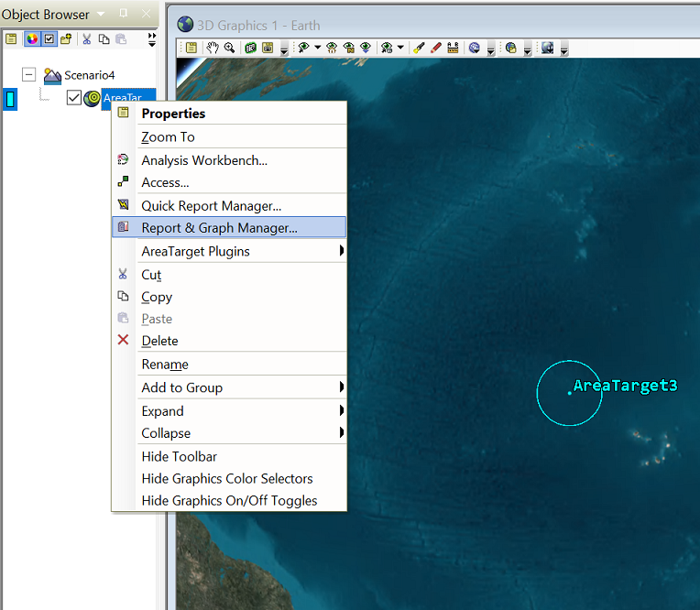Image resolution: width=700 pixels, height=610 pixels.
Task: Click the 3D Graphics window globe icon
Action: click(x=185, y=25)
